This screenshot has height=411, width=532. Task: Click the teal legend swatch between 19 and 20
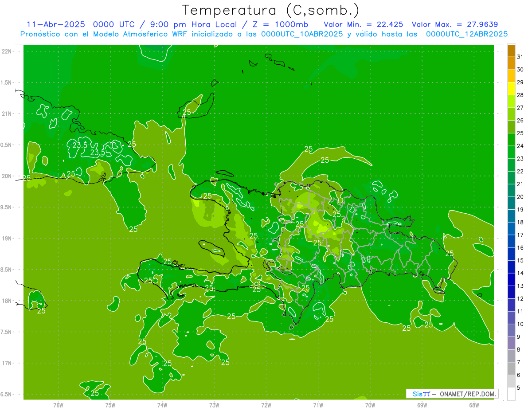[x=511, y=203]
